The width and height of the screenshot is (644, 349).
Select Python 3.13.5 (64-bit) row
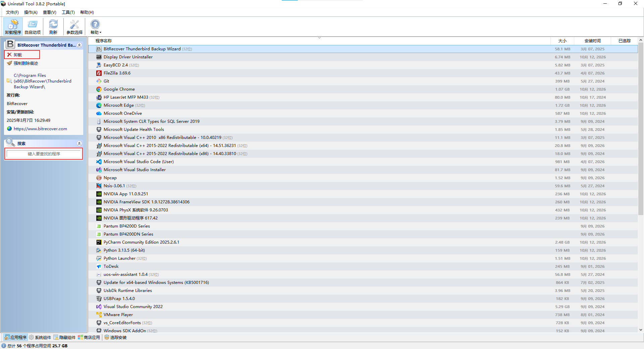[x=363, y=250]
